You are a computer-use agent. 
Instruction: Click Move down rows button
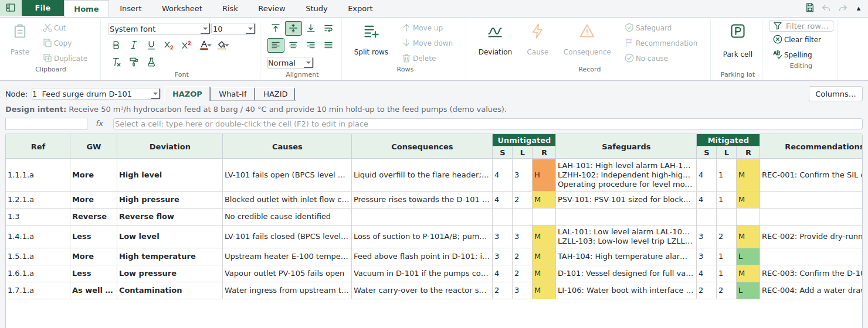(x=428, y=43)
